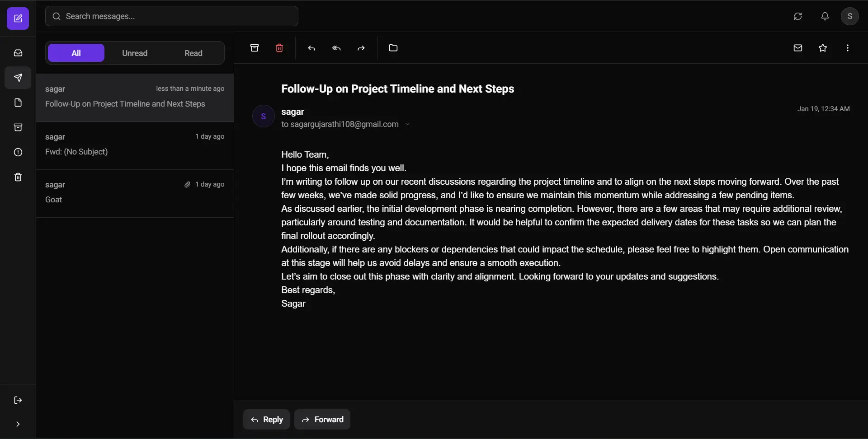This screenshot has height=439, width=868.
Task: Focus the Search messages field
Action: coord(172,16)
